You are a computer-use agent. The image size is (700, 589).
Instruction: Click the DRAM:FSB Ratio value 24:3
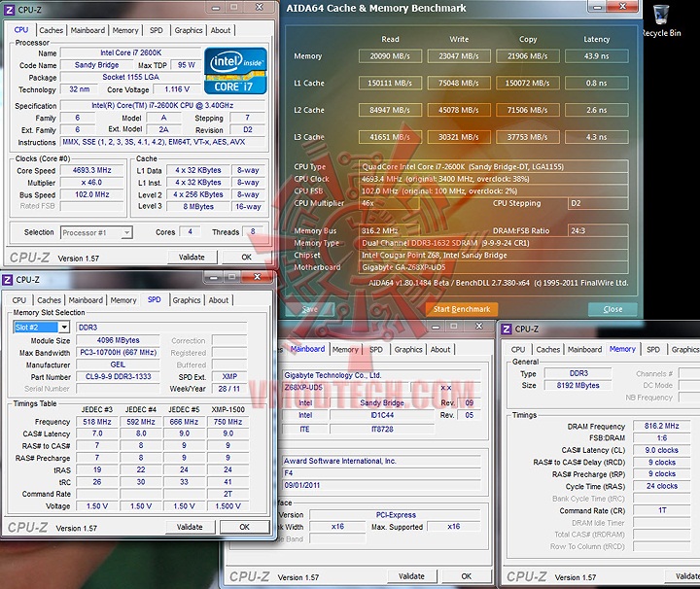coord(598,230)
